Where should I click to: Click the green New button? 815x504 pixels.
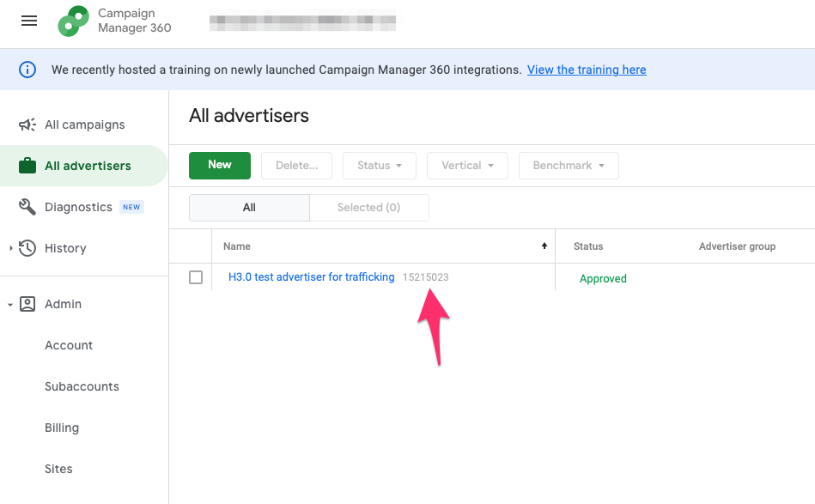(220, 165)
